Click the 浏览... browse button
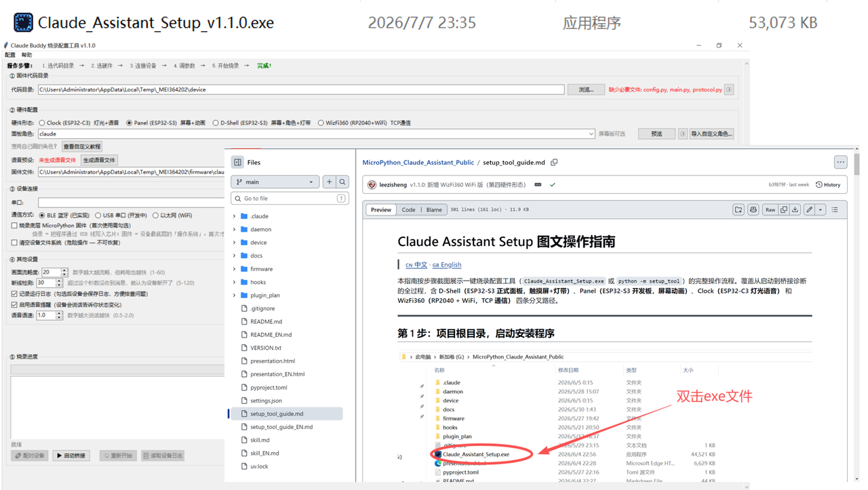 tap(586, 89)
